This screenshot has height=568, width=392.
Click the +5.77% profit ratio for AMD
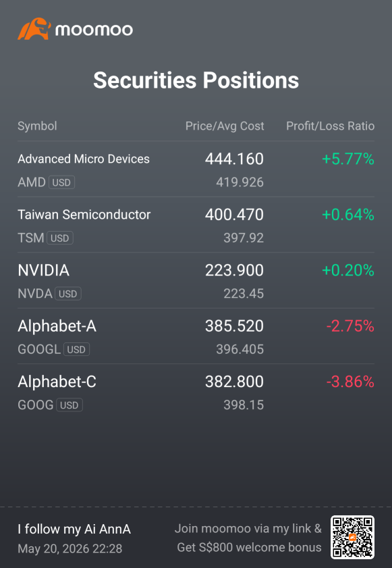pyautogui.click(x=348, y=159)
